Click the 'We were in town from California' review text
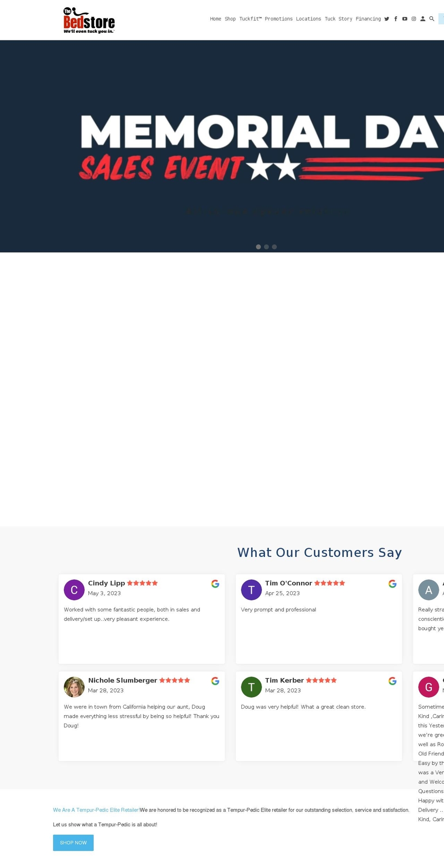The width and height of the screenshot is (444, 868). click(142, 716)
